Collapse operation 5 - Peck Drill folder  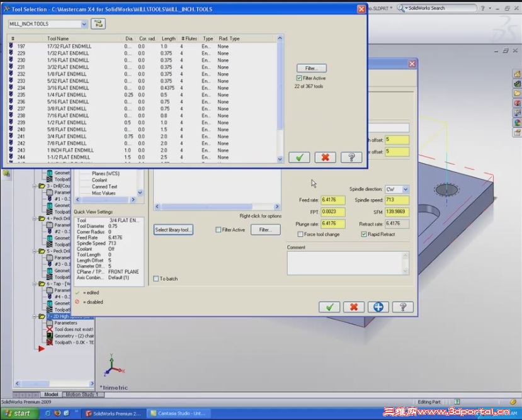pyautogui.click(x=35, y=251)
